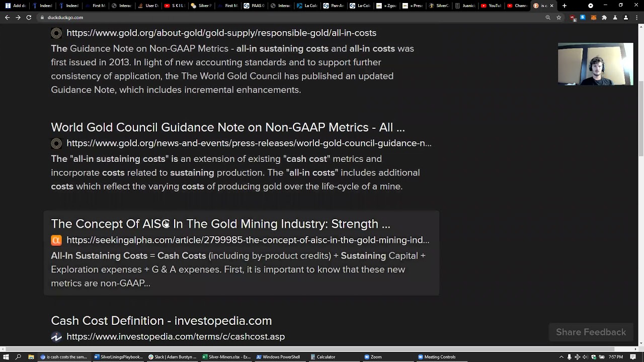Switch to the S K I L YouTube tab

pos(174,6)
